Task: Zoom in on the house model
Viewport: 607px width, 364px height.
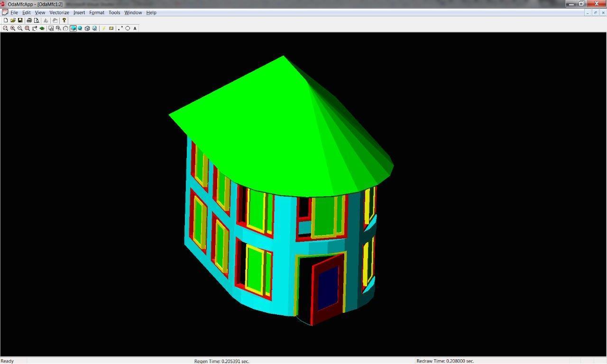Action: (12, 28)
